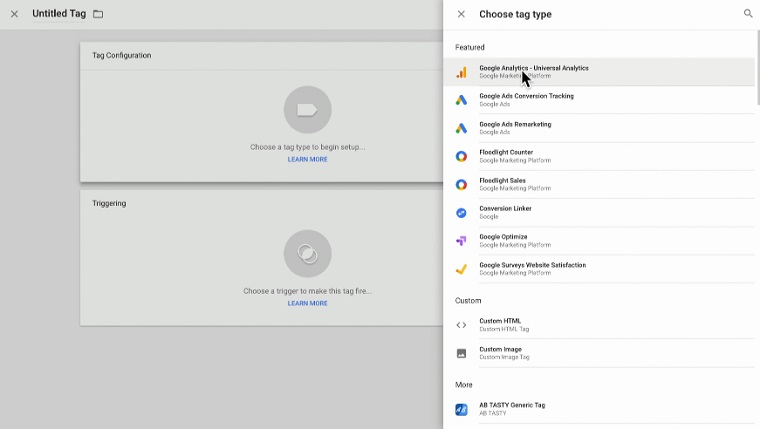Click the AB TASTY Generic Tag icon
This screenshot has width=760, height=429.
(x=461, y=409)
